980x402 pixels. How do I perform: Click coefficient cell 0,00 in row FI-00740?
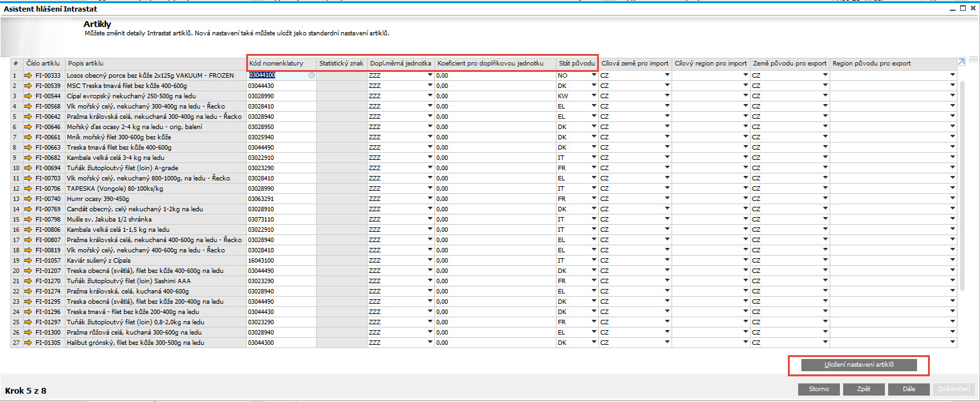tap(495, 198)
